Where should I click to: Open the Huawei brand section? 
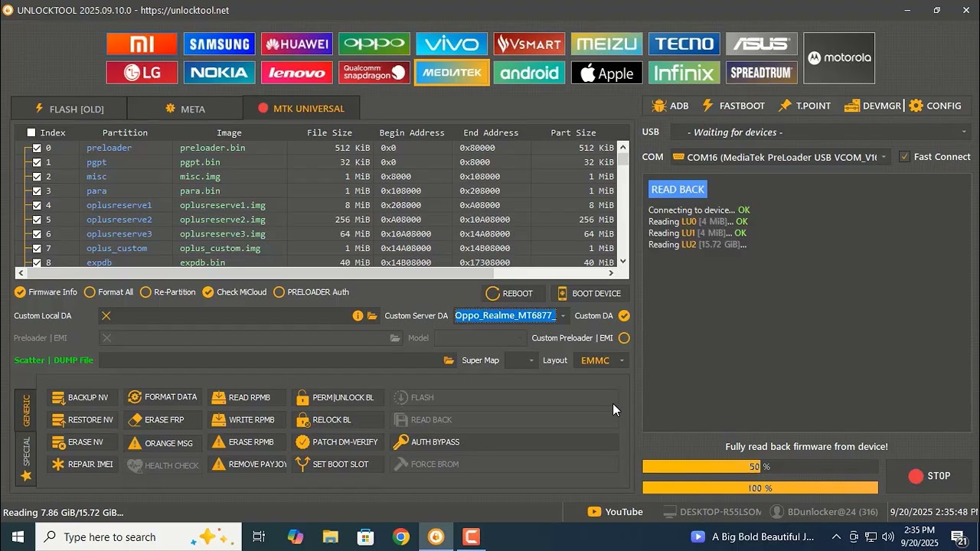(296, 44)
